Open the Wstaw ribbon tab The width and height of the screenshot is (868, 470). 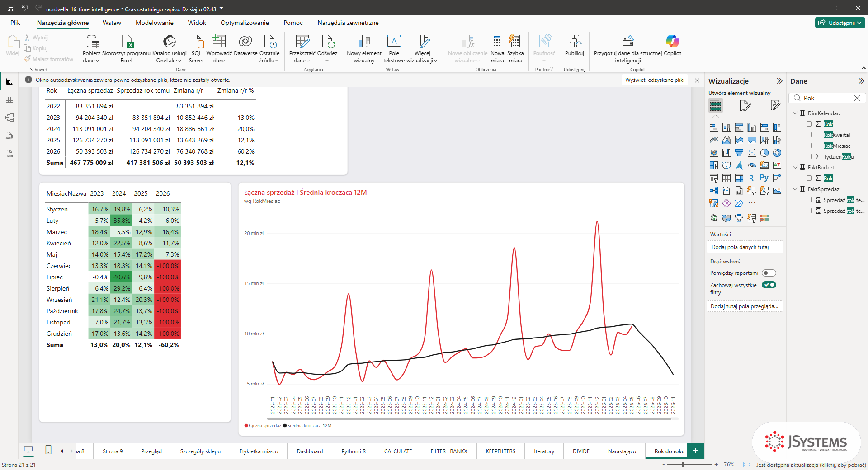click(112, 23)
